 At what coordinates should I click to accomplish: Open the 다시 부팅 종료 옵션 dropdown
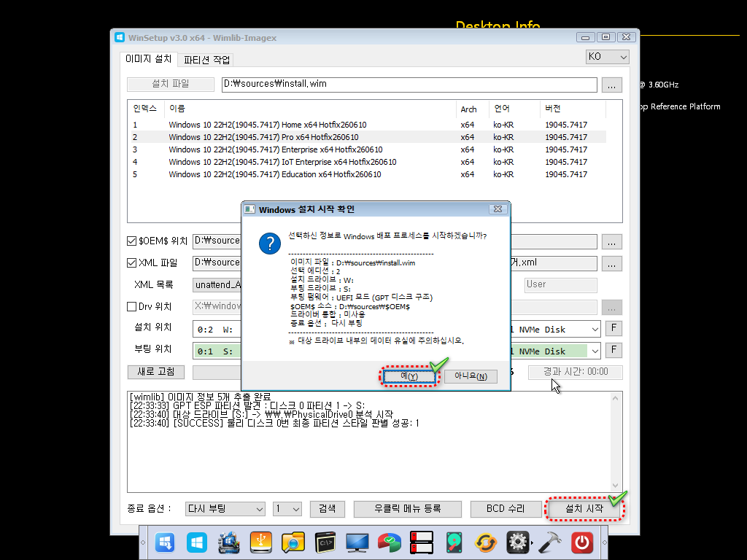225,508
